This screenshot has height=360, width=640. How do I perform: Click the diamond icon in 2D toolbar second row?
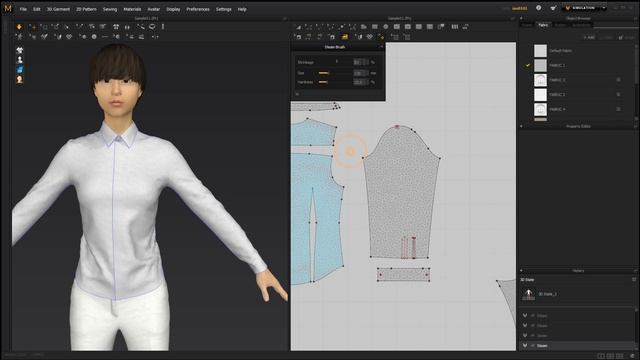(x=370, y=37)
